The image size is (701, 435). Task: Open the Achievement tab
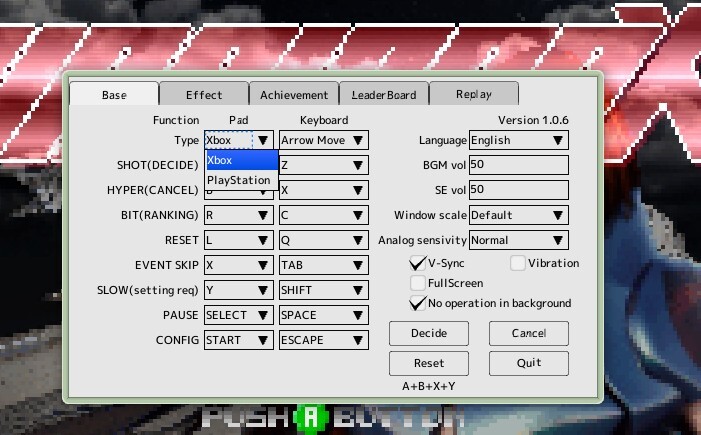294,94
